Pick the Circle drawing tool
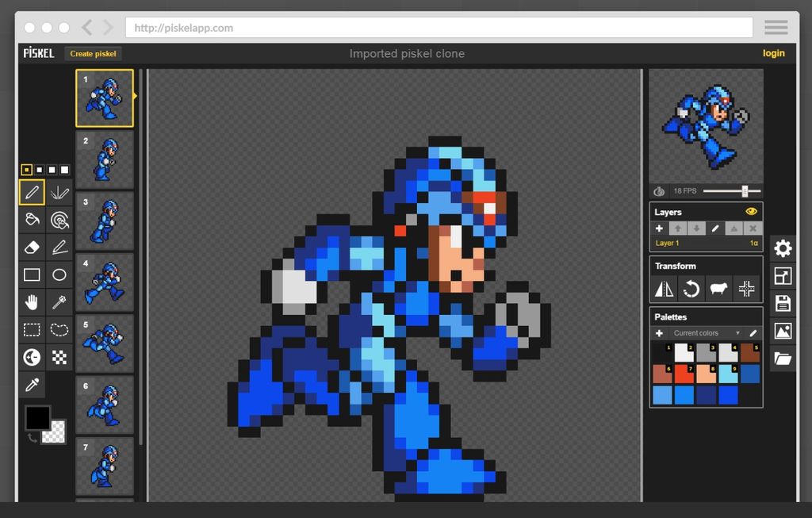 tap(59, 274)
